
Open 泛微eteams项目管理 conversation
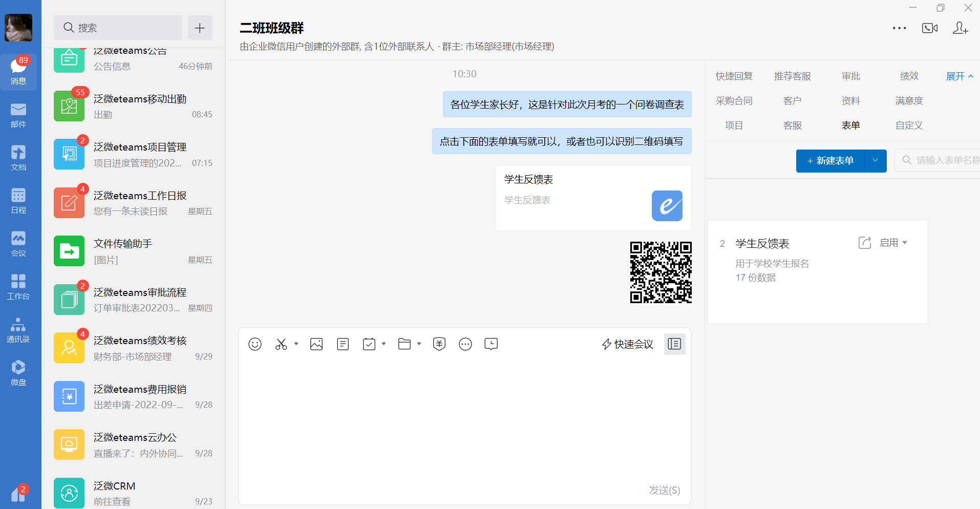(x=133, y=154)
